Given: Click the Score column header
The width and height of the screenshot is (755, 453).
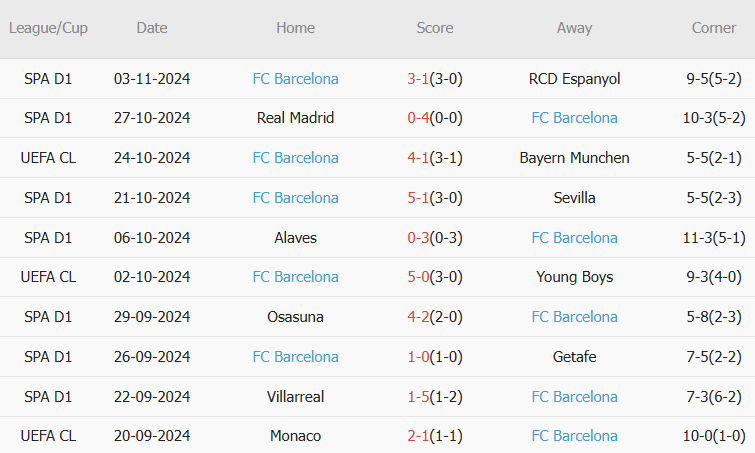Looking at the screenshot, I should pos(435,28).
